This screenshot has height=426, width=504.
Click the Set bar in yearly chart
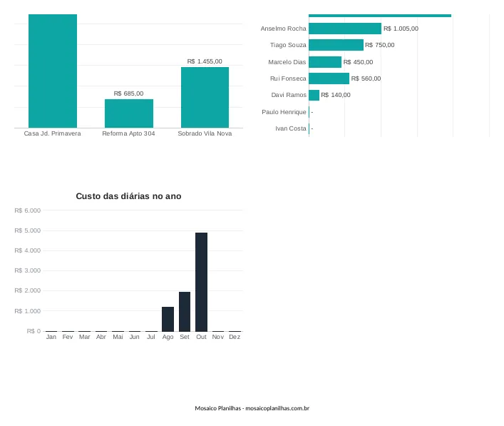185,311
